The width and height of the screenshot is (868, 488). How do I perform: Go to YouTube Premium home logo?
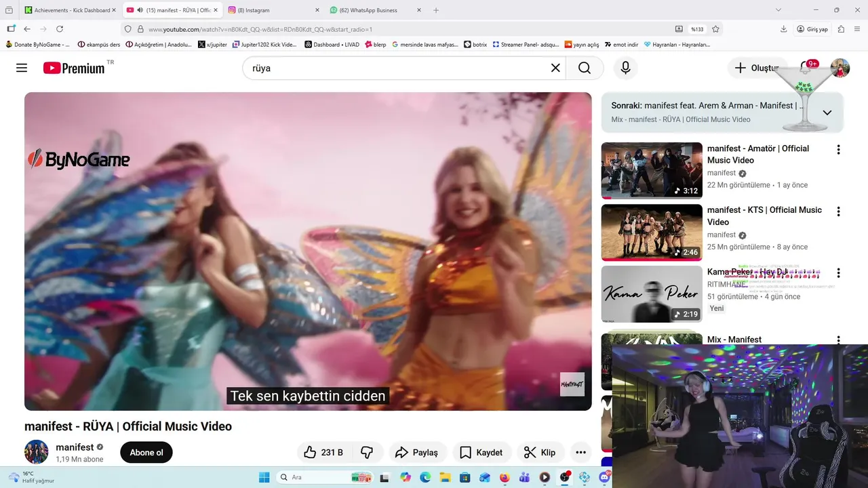pyautogui.click(x=74, y=68)
